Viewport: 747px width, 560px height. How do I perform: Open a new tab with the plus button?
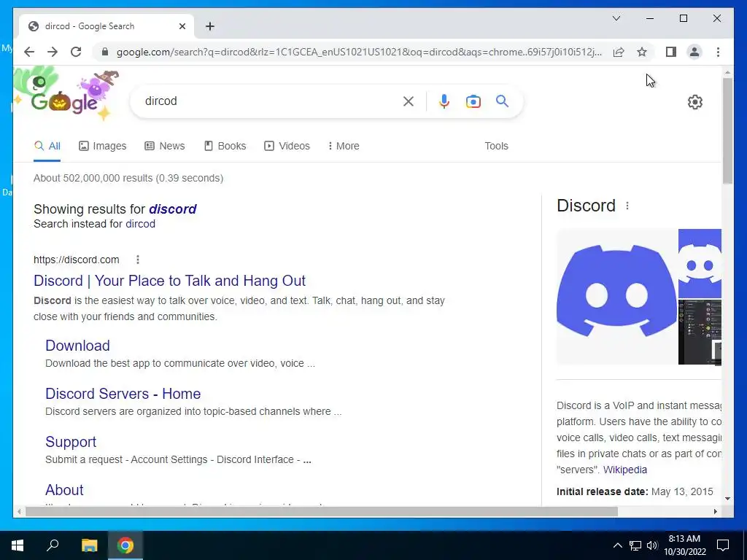(210, 26)
